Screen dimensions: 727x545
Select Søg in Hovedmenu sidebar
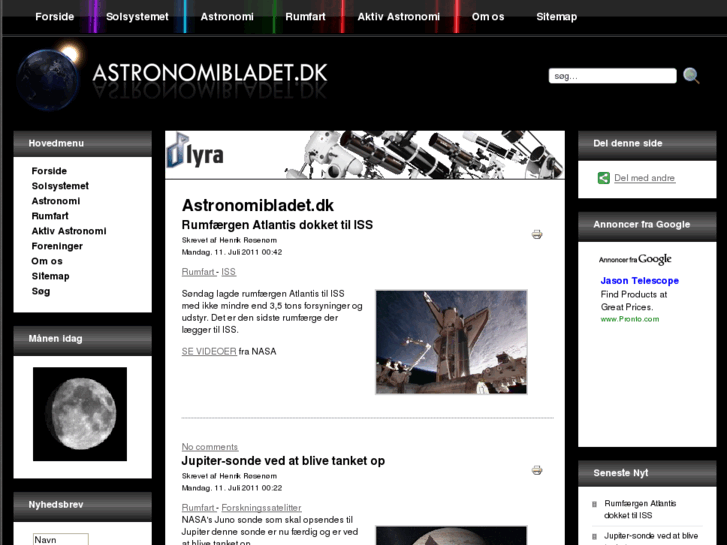click(41, 291)
